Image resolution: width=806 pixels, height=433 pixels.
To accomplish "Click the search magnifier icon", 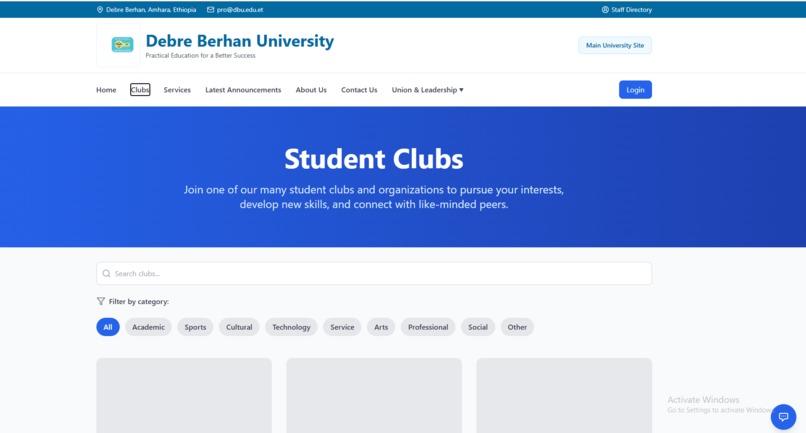I will (106, 274).
